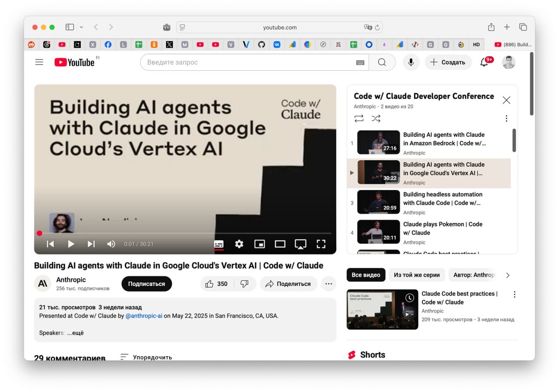The height and width of the screenshot is (392, 559).
Task: Open the notifications bell
Action: click(x=484, y=62)
